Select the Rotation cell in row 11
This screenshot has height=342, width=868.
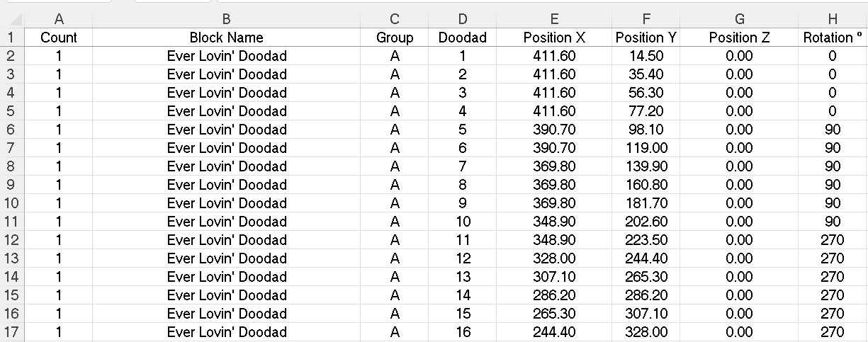click(833, 222)
